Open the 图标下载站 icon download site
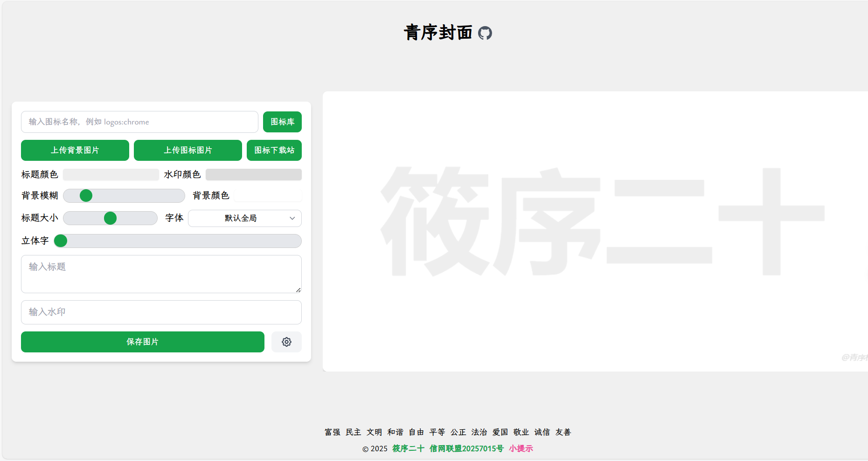The height and width of the screenshot is (461, 868). (x=274, y=150)
